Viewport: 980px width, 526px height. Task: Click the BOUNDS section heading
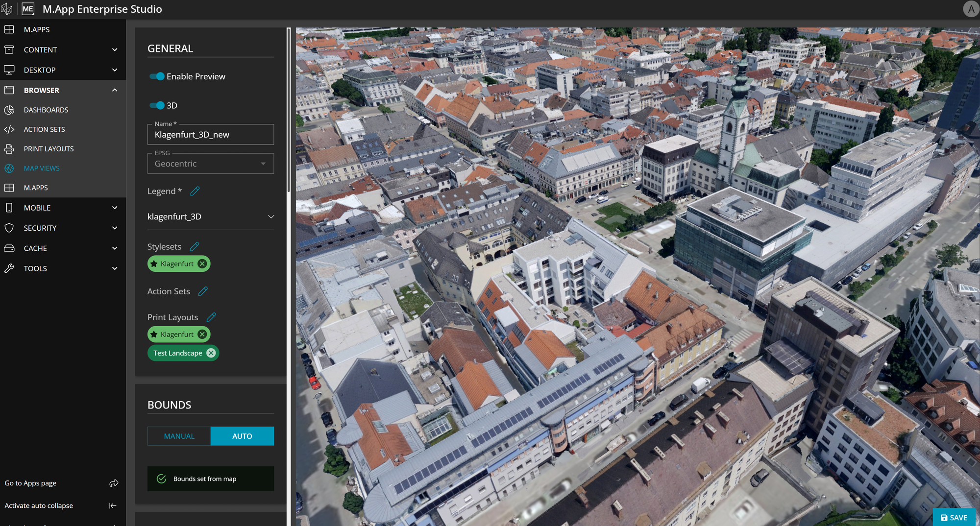[169, 405]
